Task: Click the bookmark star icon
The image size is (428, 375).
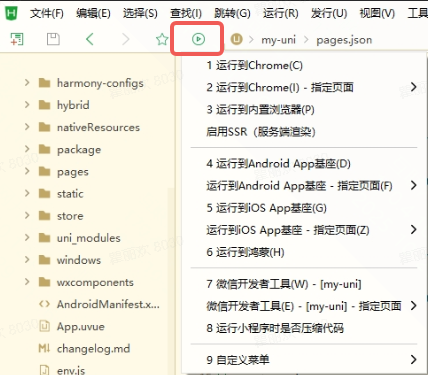Action: coord(162,39)
